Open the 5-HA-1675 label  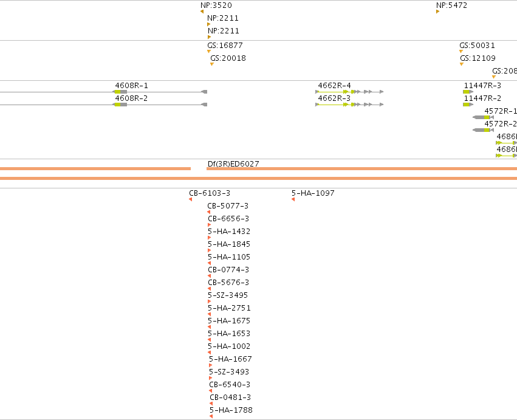[229, 321]
